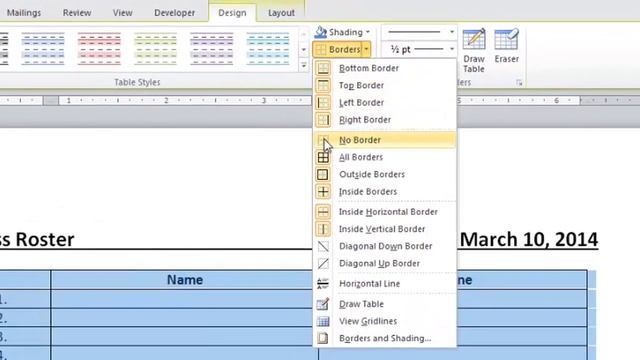Image resolution: width=640 pixels, height=360 pixels.
Task: Click the Draw Table pencil icon in menu
Action: (x=323, y=304)
